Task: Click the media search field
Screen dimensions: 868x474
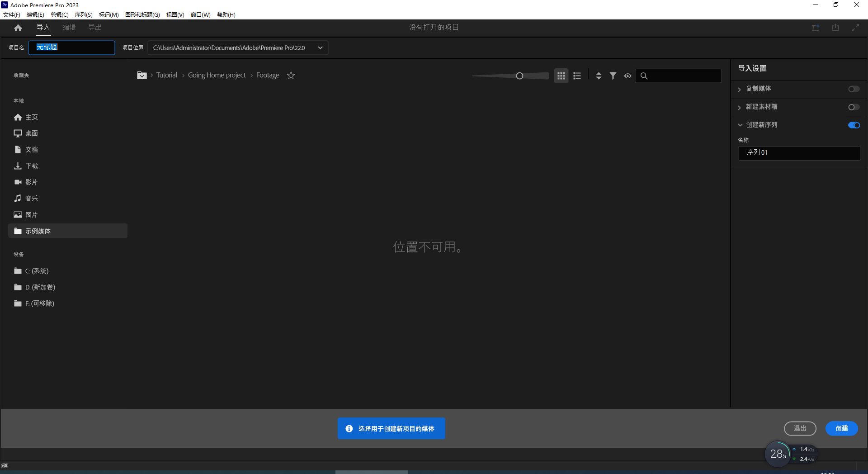Action: [678, 76]
